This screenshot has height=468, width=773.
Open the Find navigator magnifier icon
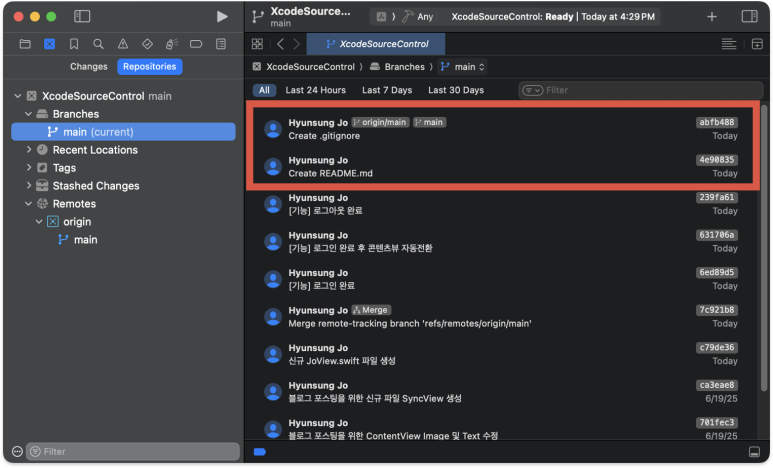(98, 44)
